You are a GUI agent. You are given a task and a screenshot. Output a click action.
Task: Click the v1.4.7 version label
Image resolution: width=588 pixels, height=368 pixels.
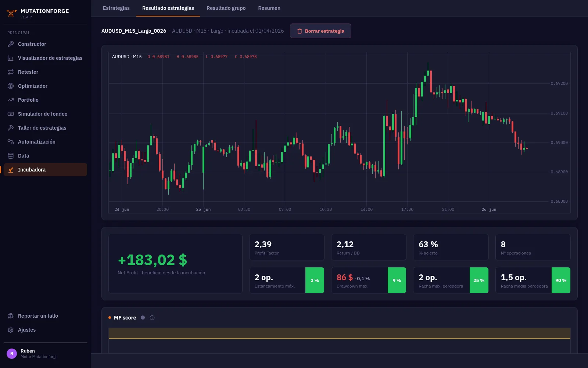(26, 17)
